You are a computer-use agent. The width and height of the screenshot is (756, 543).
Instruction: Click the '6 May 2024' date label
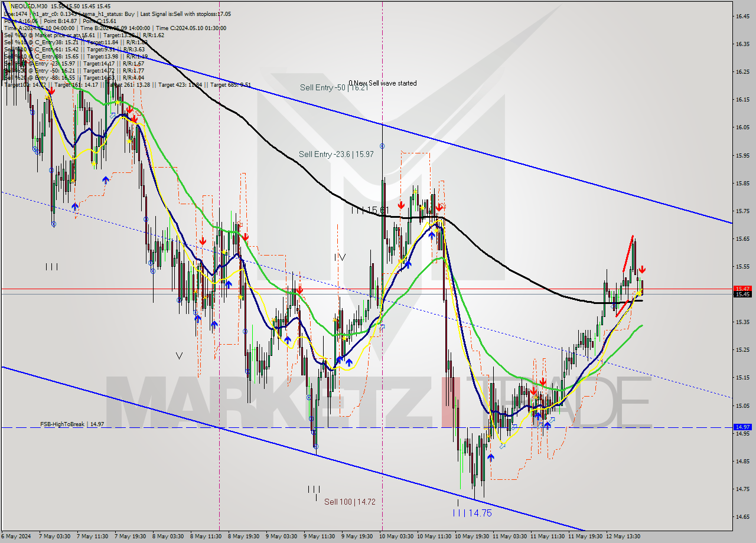tap(16, 537)
